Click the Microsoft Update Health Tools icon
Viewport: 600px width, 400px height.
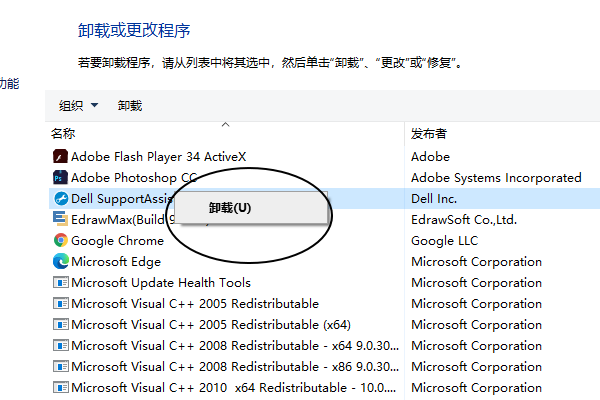[x=60, y=283]
